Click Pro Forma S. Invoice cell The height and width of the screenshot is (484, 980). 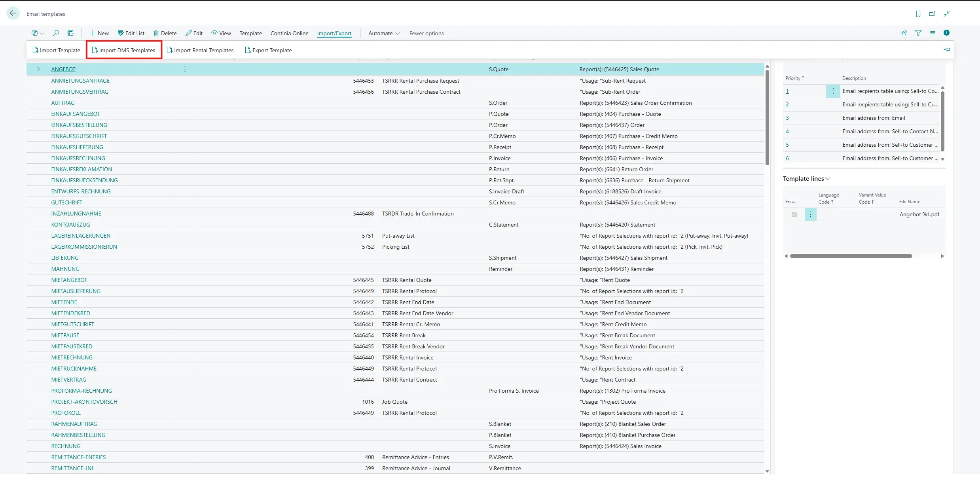pos(514,391)
